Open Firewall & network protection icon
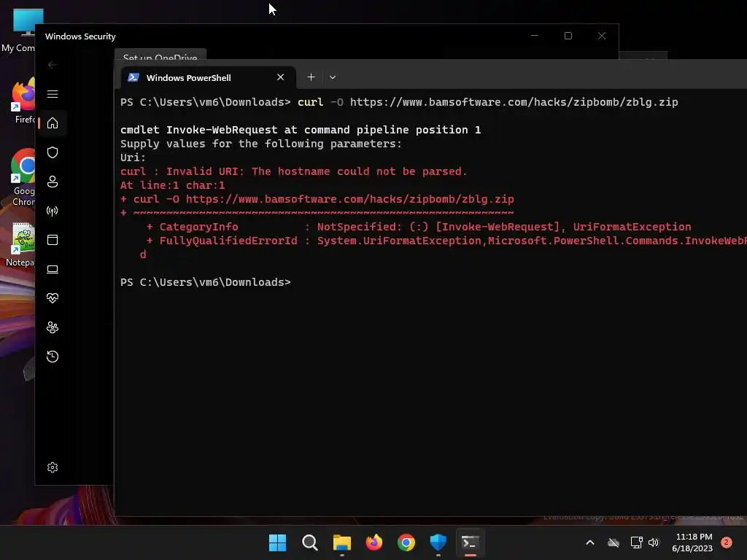747x560 pixels. pos(53,211)
